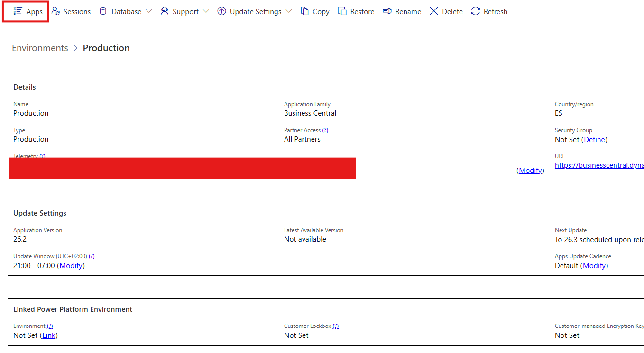Open Telemetry help (?) link
The width and height of the screenshot is (644, 353).
coord(42,156)
